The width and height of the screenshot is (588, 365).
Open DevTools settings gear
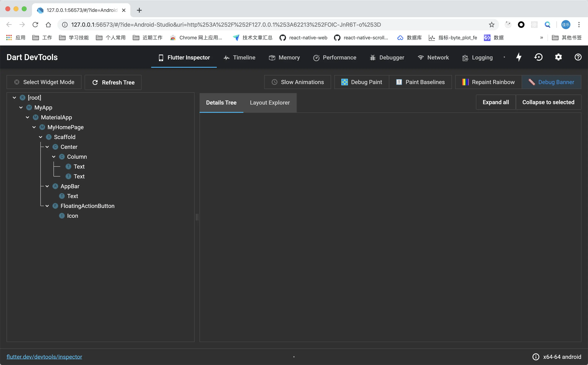click(x=558, y=57)
